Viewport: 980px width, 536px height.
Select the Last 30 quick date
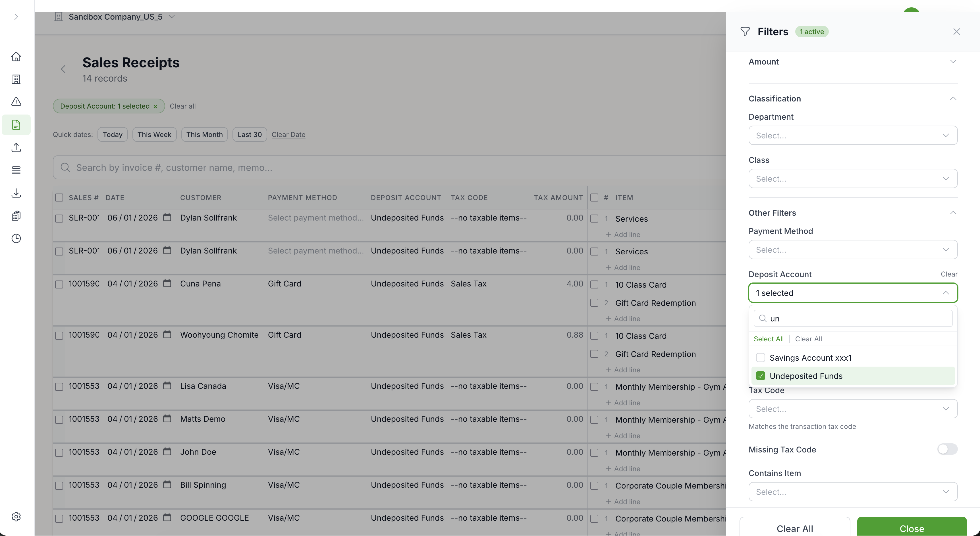[x=250, y=135]
